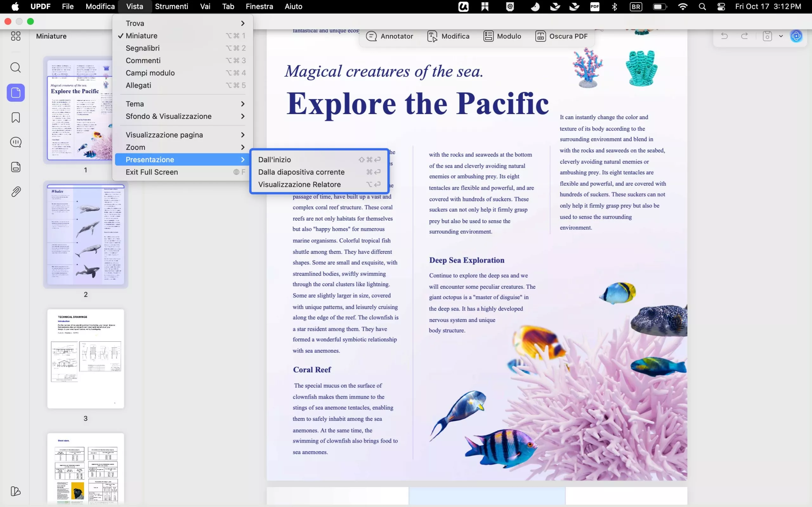The height and width of the screenshot is (507, 812).
Task: Open the Attachments paperclip icon in sidebar
Action: [16, 192]
